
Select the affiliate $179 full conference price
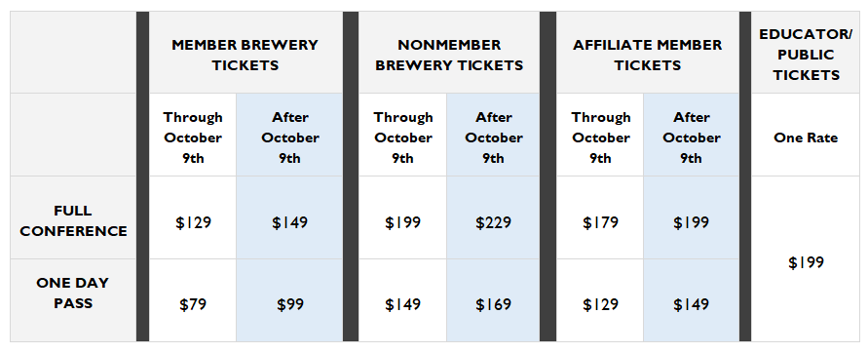coord(601,222)
